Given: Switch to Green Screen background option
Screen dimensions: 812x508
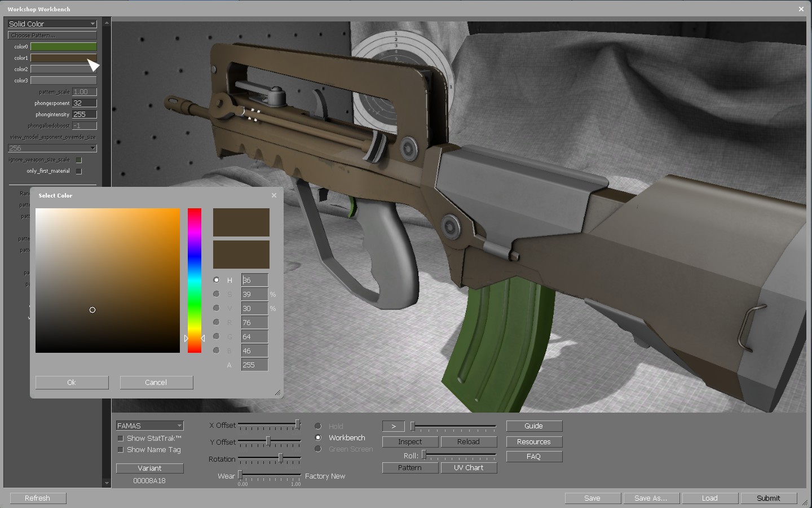Looking at the screenshot, I should pos(318,449).
